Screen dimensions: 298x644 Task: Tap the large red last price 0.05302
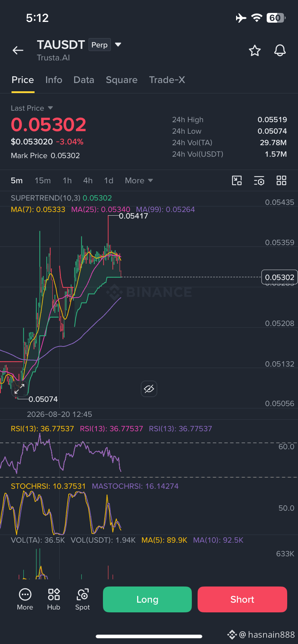pos(49,124)
